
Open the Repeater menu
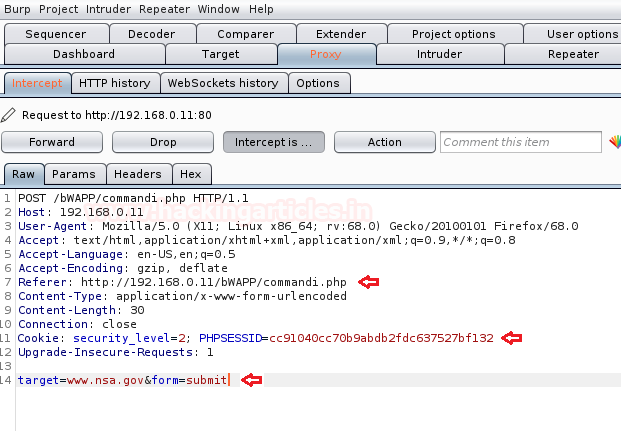164,9
